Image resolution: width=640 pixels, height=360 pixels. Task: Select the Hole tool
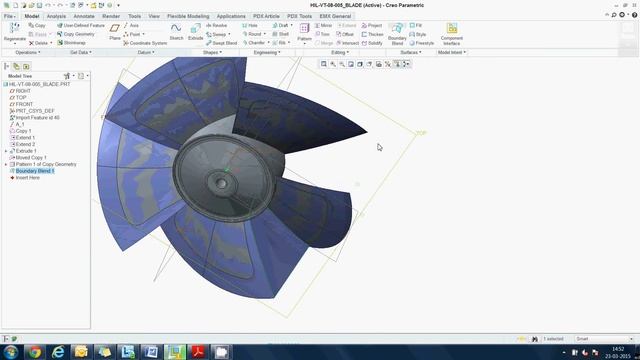pos(250,25)
